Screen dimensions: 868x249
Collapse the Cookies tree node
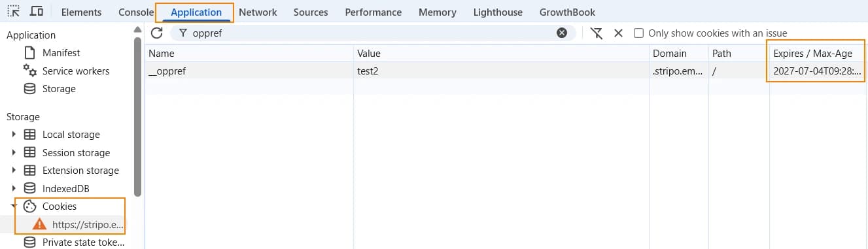(x=14, y=207)
